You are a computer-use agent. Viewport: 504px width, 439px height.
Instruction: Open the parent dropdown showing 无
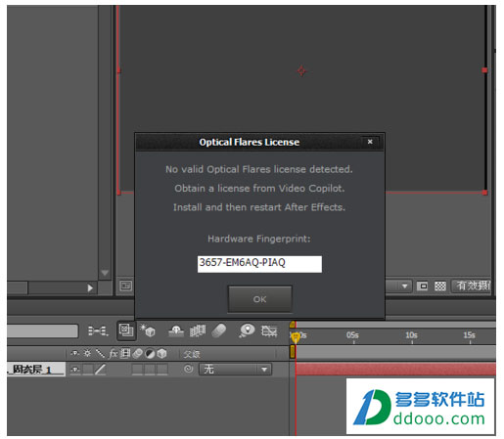point(235,370)
